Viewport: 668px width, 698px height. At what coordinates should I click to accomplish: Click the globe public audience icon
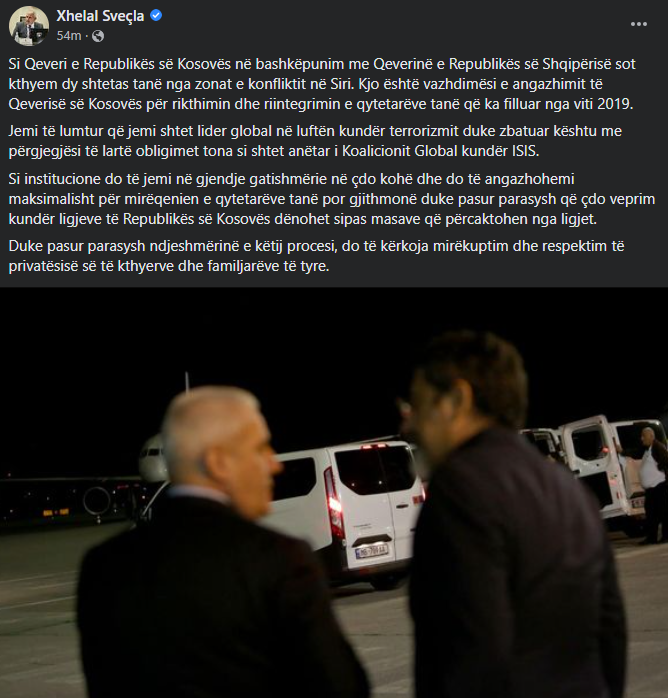98,36
